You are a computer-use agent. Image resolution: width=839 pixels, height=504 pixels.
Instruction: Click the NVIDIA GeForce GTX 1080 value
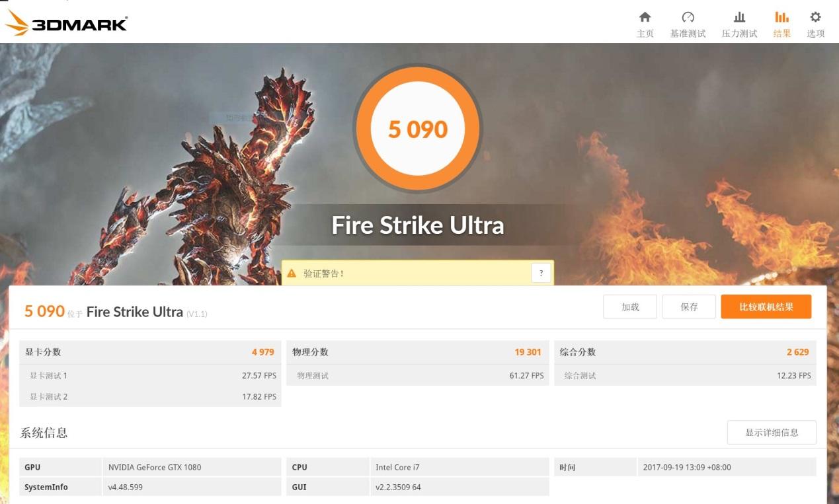click(x=155, y=467)
